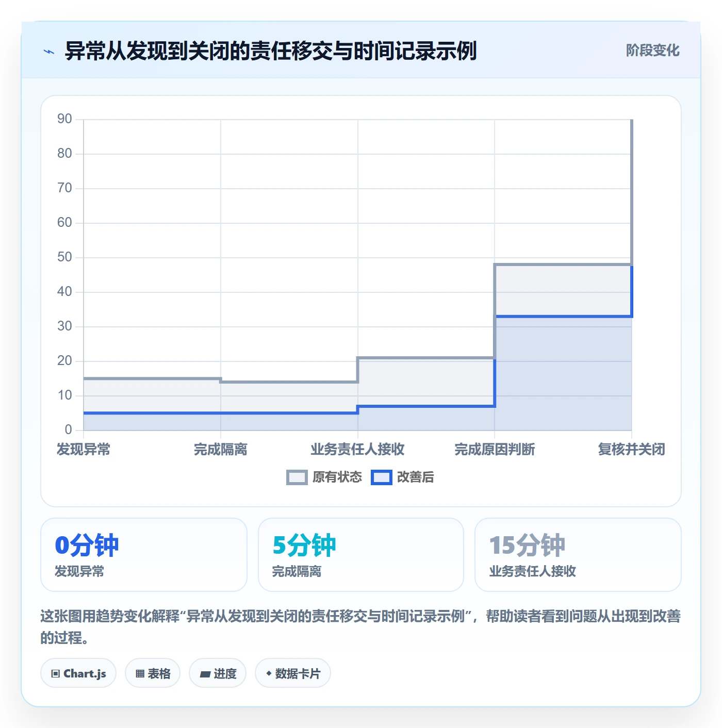The image size is (722, 728).
Task: Select the Chart.js tag chip
Action: click(78, 673)
